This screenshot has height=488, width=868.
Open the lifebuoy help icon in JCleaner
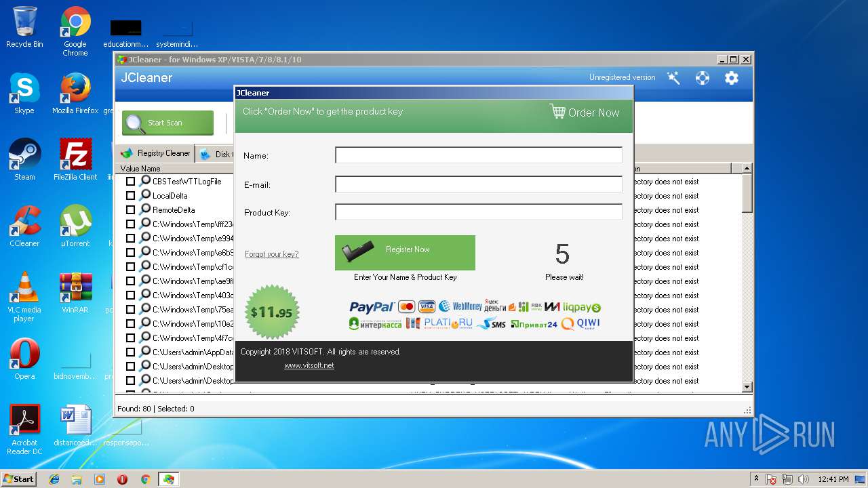pyautogui.click(x=703, y=78)
